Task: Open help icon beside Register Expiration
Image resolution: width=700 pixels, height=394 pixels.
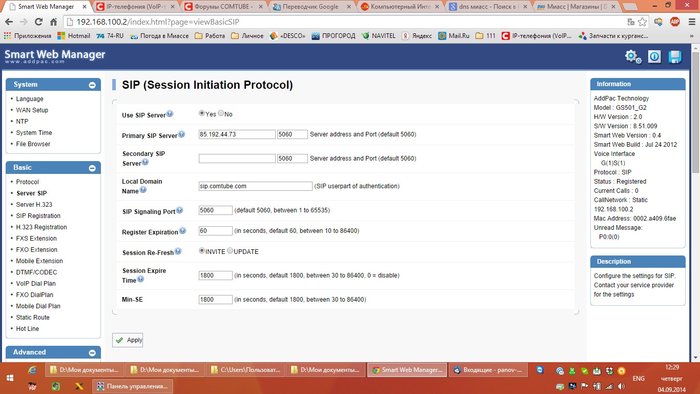Action: point(183,231)
